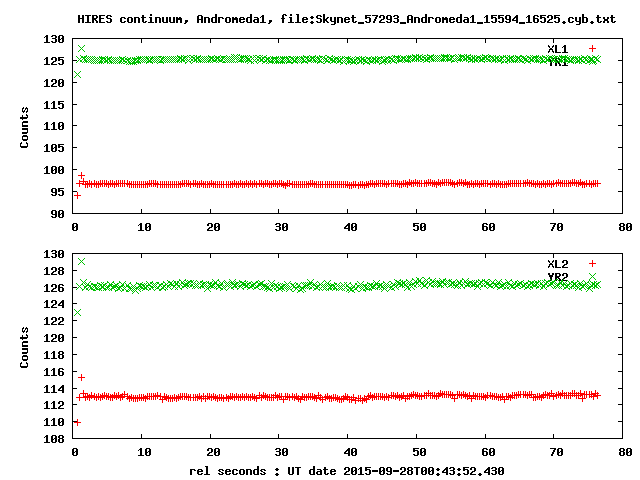Screen dimensions: 640x480
Task: Click the 90 tick label on the upper y-axis
Action: coord(58,214)
